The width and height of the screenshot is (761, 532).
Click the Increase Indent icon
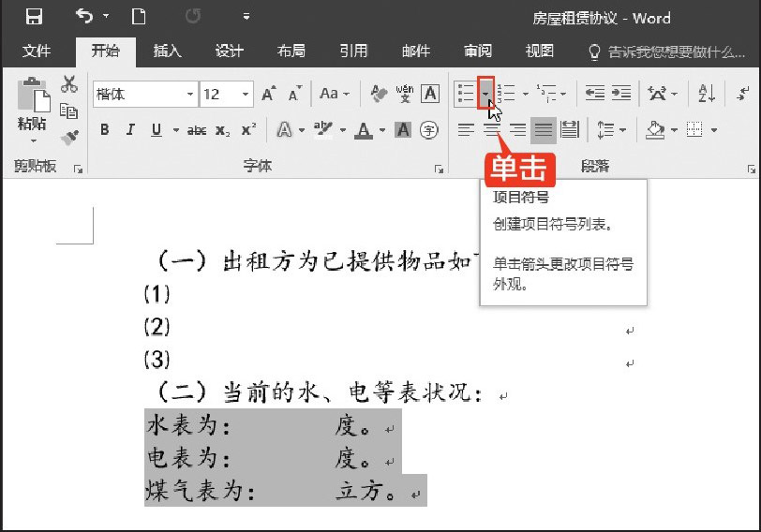(x=620, y=94)
